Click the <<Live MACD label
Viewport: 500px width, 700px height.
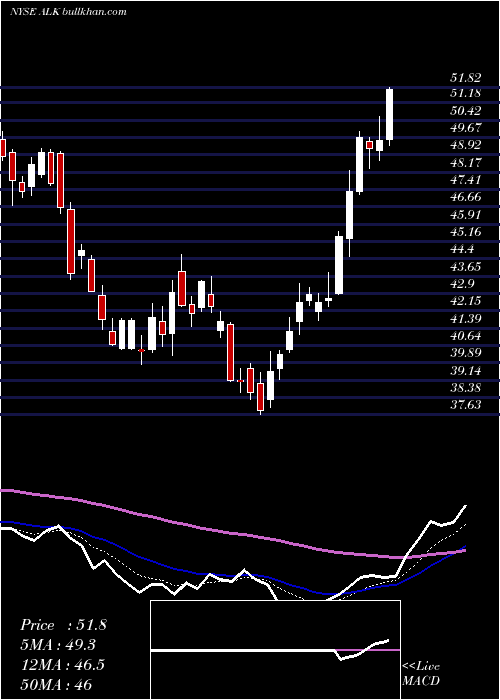click(421, 674)
